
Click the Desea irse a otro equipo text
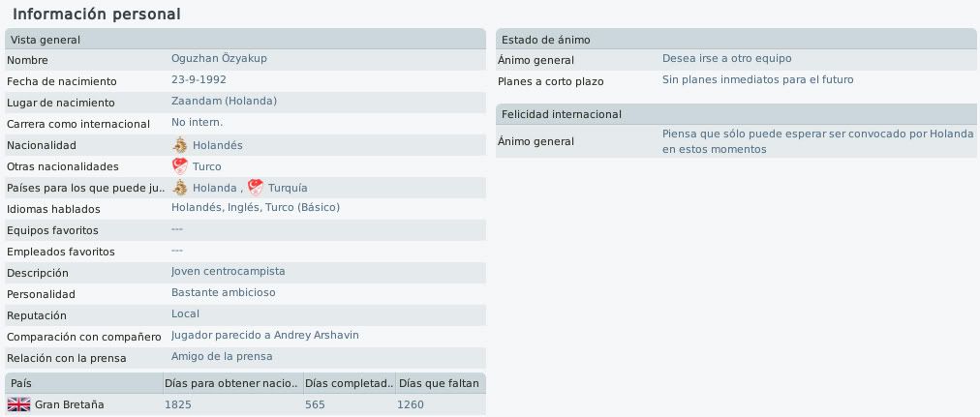(727, 59)
